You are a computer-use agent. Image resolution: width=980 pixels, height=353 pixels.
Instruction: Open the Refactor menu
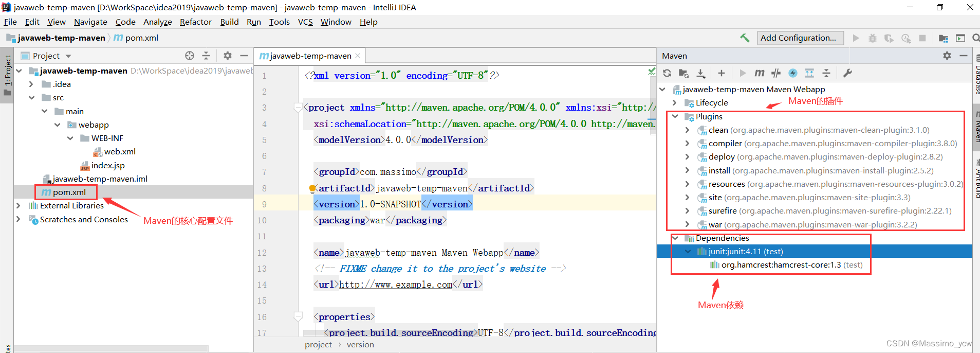click(195, 22)
